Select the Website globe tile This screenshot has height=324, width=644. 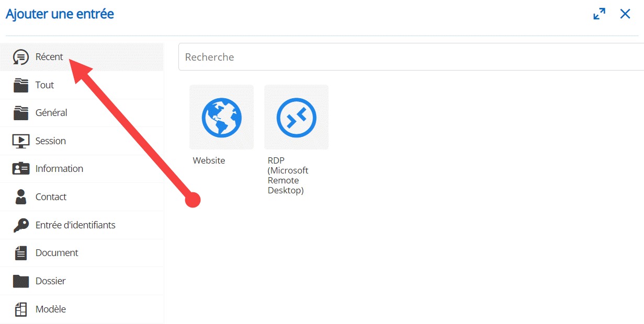pos(221,118)
